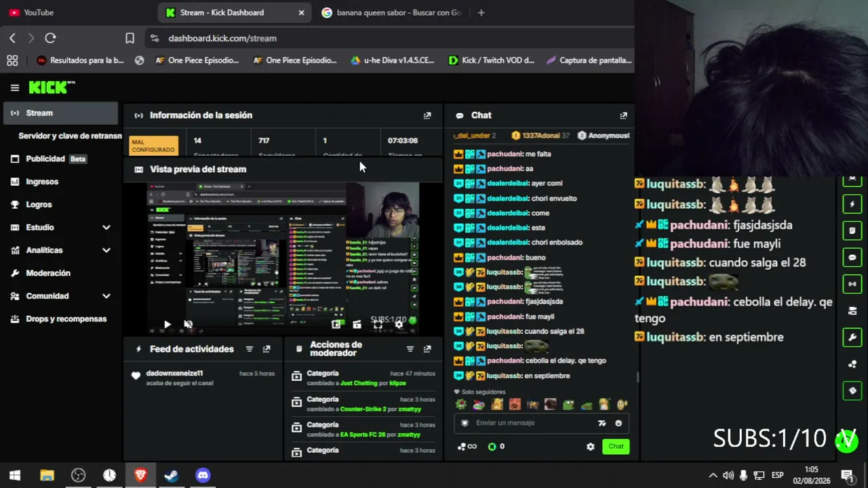
Task: Go back in browser history
Action: [x=12, y=39]
